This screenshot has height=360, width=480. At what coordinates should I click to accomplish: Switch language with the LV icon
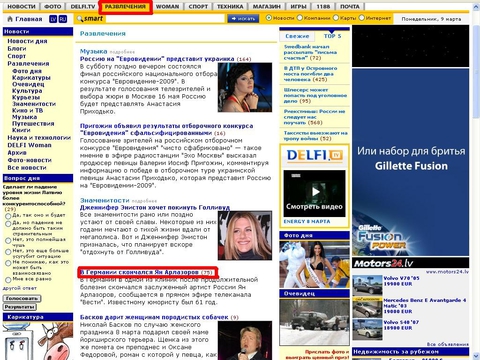pos(53,19)
